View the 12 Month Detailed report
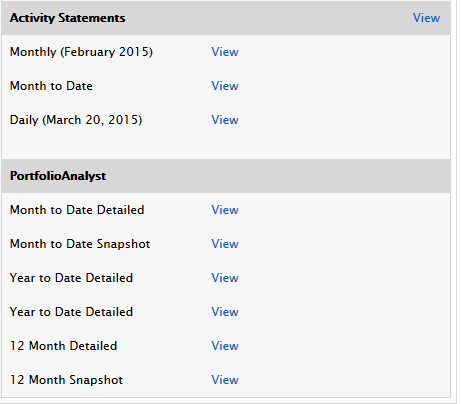Image resolution: width=461 pixels, height=404 pixels. (225, 346)
